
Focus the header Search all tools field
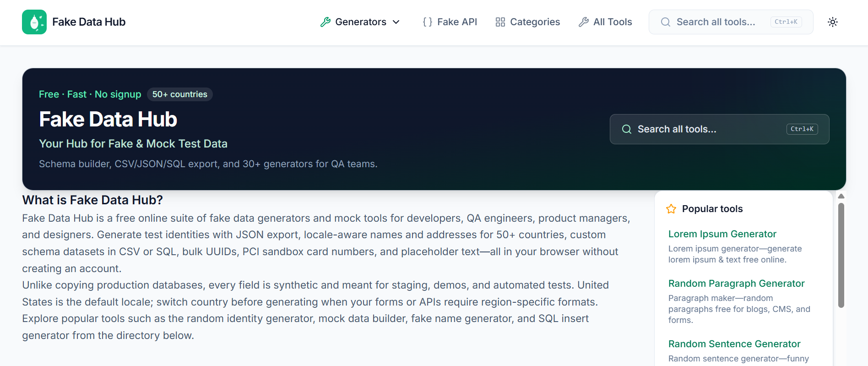pyautogui.click(x=731, y=22)
